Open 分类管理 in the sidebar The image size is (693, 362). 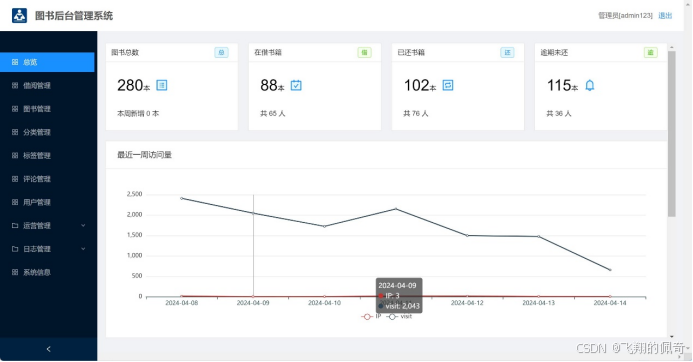(47, 132)
